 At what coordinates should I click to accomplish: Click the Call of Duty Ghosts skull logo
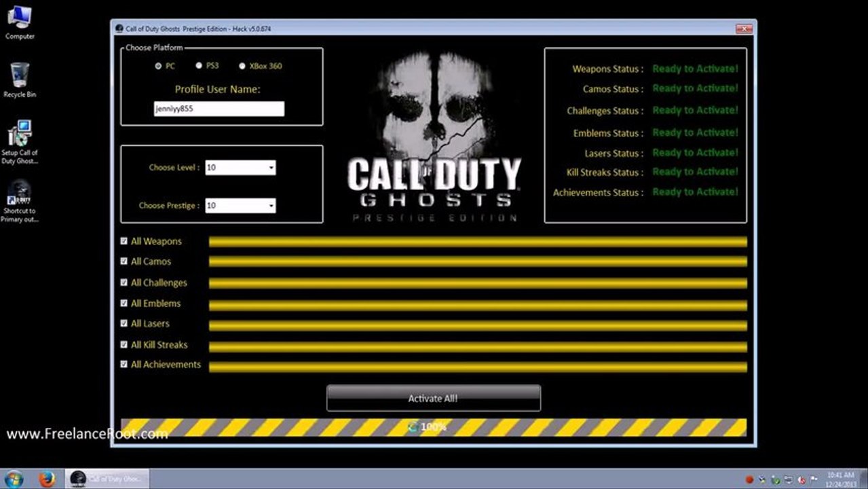[x=435, y=136]
